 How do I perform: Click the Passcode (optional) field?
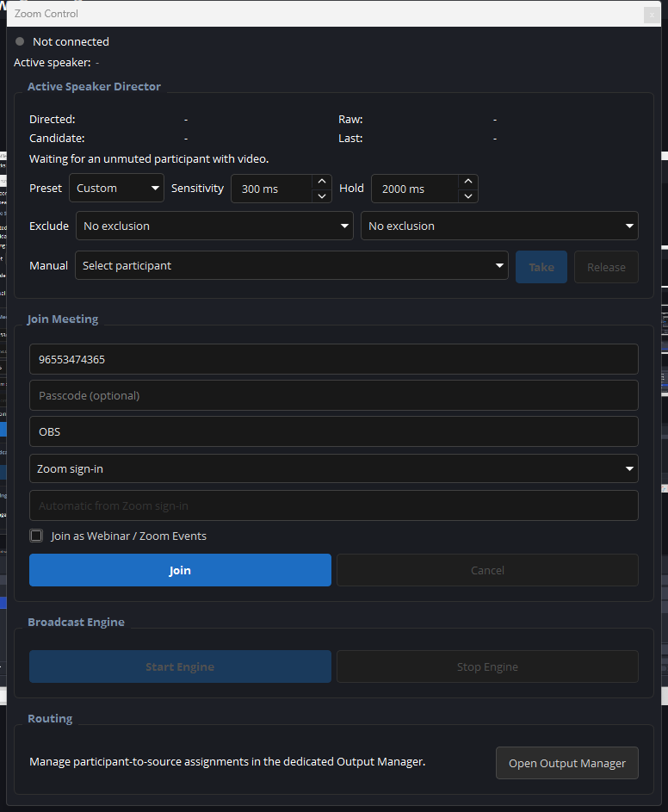(333, 395)
